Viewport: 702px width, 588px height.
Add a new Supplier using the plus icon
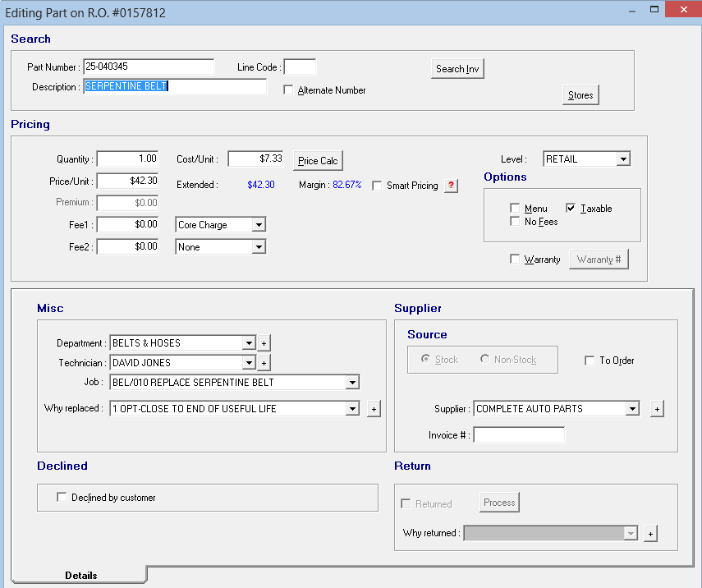(657, 408)
